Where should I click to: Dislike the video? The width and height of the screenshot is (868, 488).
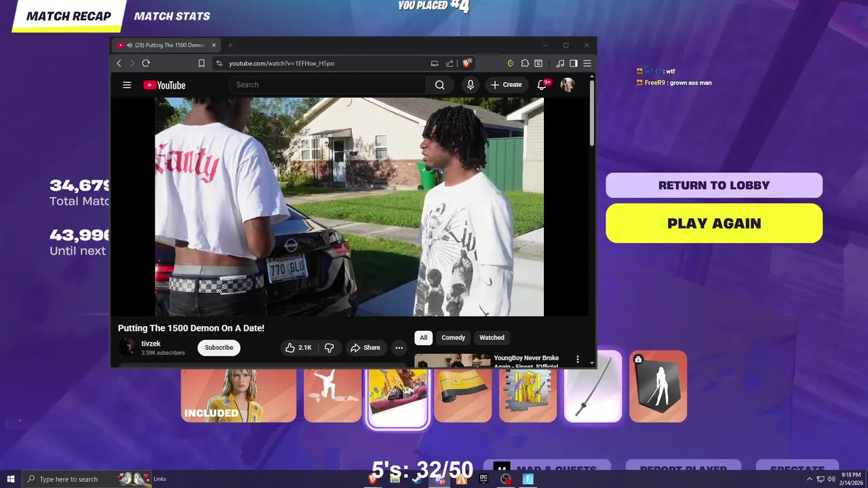click(x=330, y=348)
